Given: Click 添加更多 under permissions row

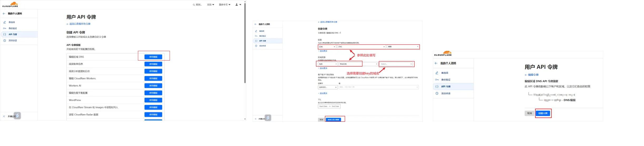Looking at the screenshot, I should (323, 51).
